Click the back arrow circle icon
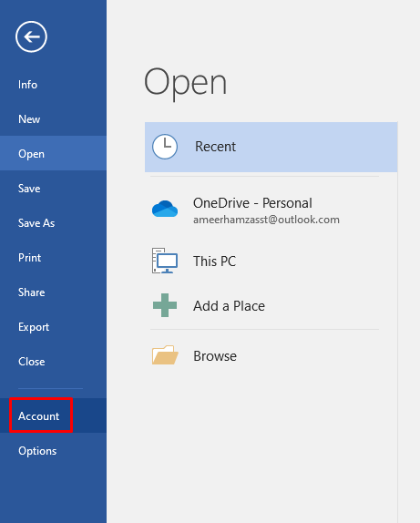The width and height of the screenshot is (420, 523). tap(31, 36)
